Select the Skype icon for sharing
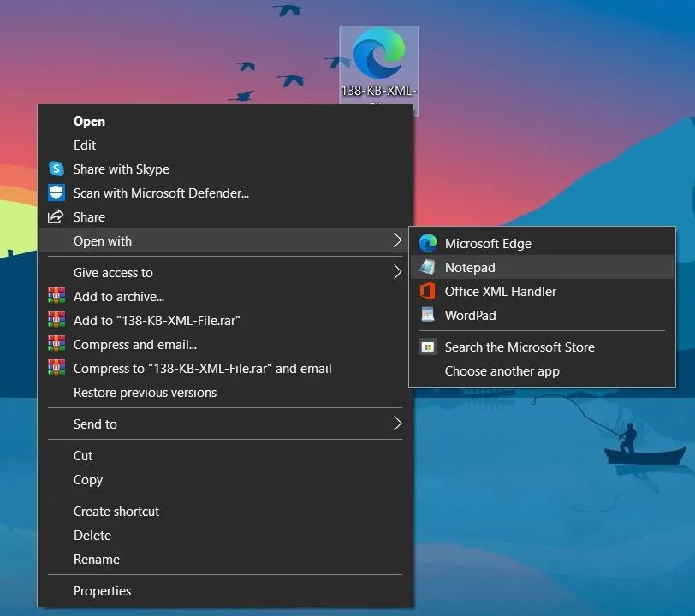Screen dimensions: 695x616 pos(56,169)
